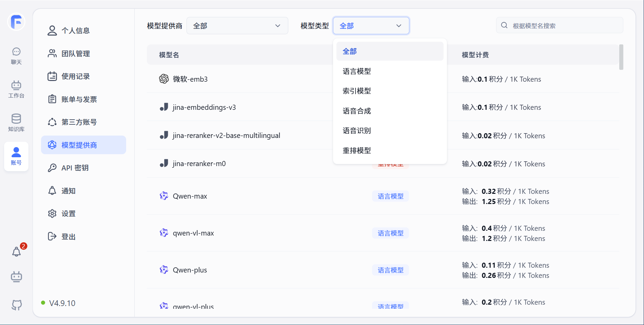Click the V4.9.10 version label
The image size is (644, 325).
pos(62,303)
